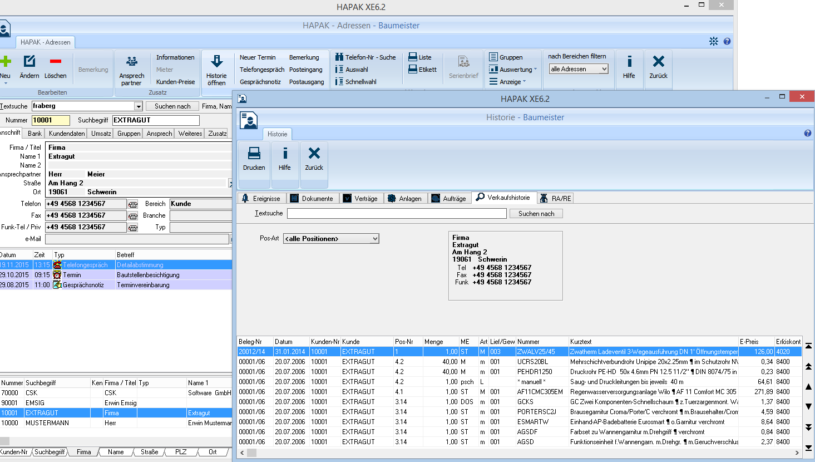Click Zurück X icon in Historie window

pos(314,153)
